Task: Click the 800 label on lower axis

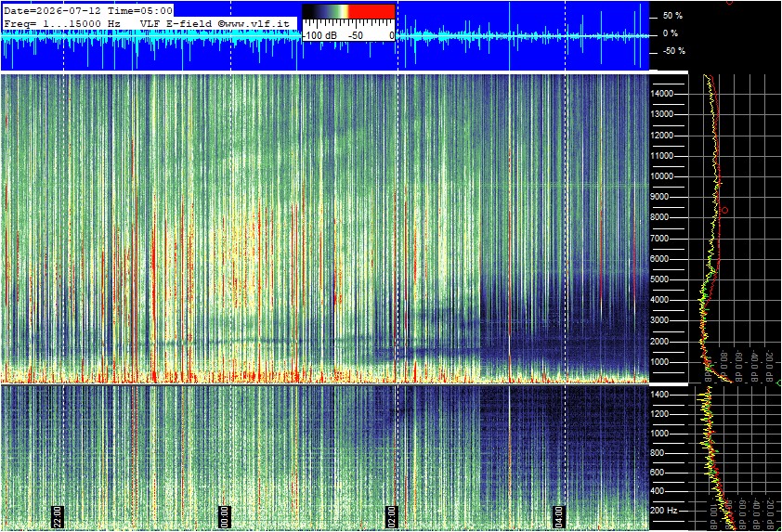Action: (x=658, y=453)
